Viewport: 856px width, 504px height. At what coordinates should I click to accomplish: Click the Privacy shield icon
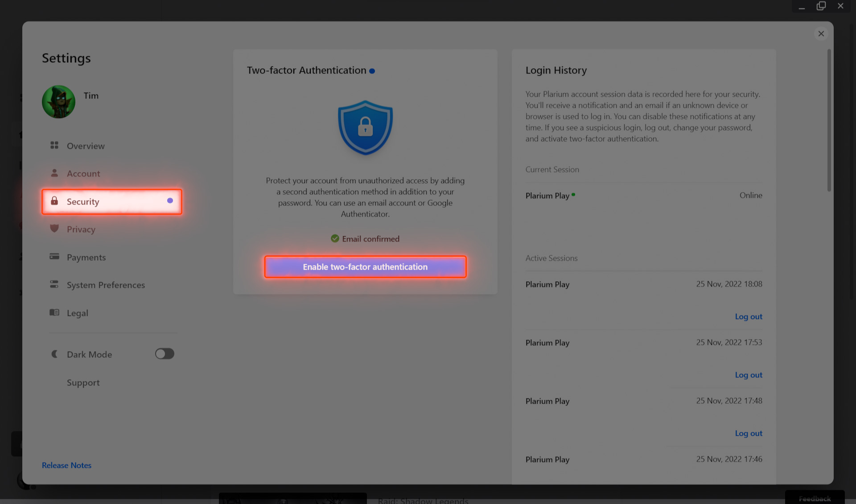54,229
